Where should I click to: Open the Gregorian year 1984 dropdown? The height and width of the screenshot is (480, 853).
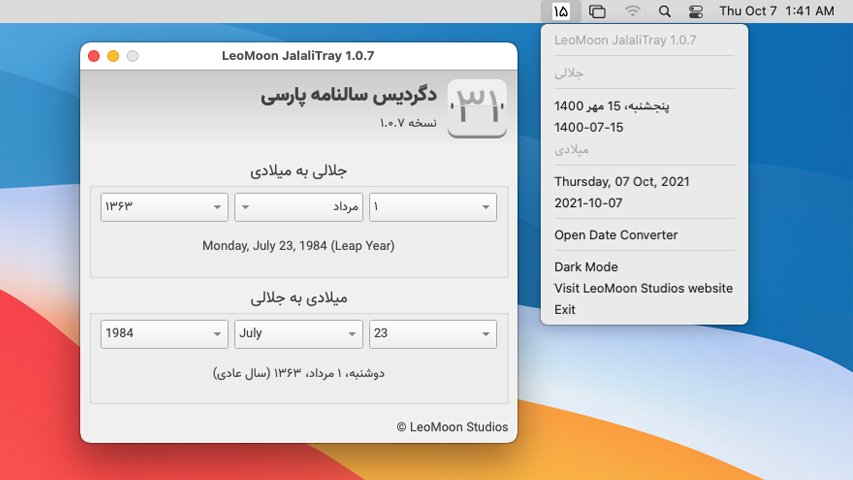164,334
